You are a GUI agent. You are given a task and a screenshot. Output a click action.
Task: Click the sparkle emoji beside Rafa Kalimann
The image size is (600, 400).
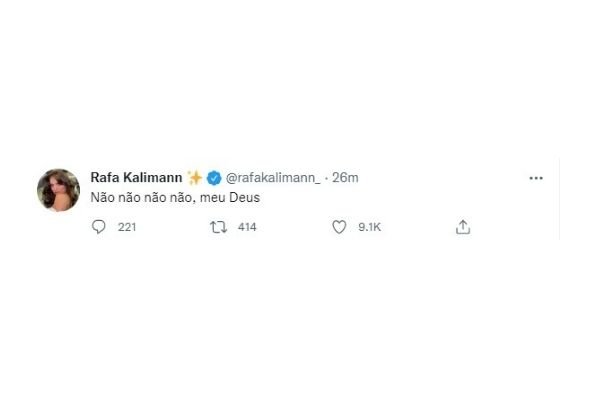[x=194, y=178]
